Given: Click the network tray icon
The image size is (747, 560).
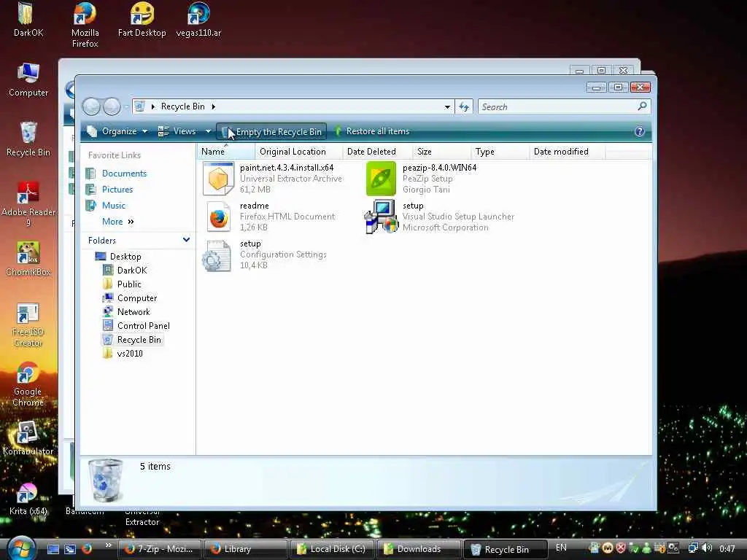Looking at the screenshot, I should pyautogui.click(x=693, y=548).
